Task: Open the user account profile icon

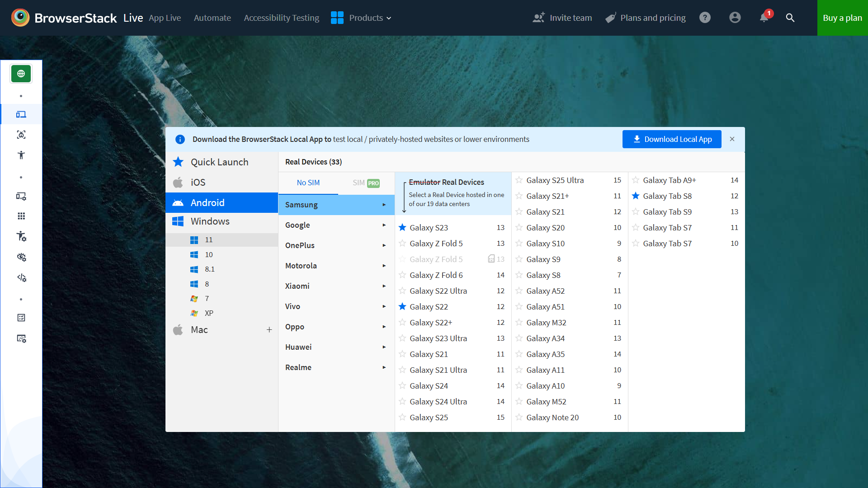Action: coord(735,18)
